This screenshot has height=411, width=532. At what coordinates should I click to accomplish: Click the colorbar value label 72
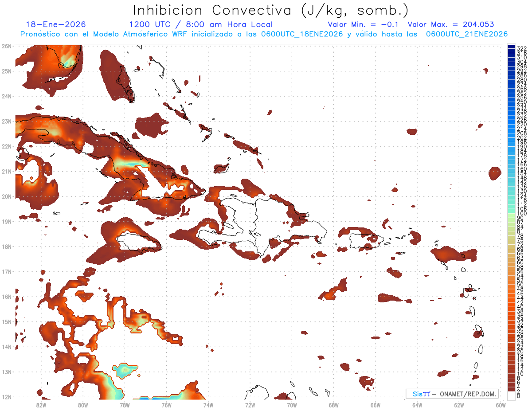click(x=520, y=245)
